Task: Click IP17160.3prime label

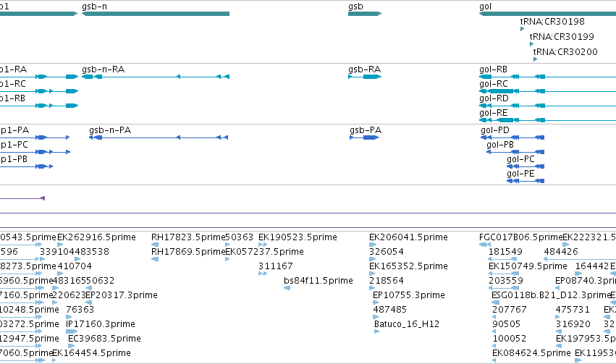Action: [101, 324]
